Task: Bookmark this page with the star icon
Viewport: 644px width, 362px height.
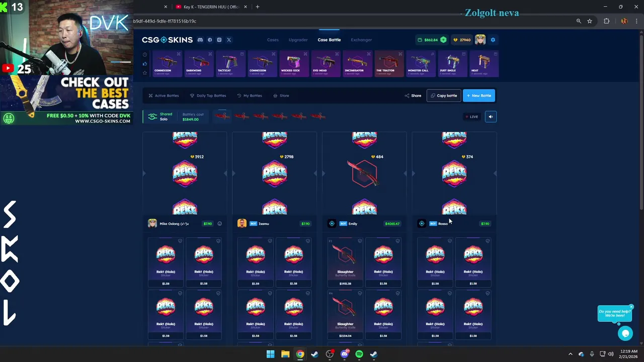Action: (x=590, y=21)
